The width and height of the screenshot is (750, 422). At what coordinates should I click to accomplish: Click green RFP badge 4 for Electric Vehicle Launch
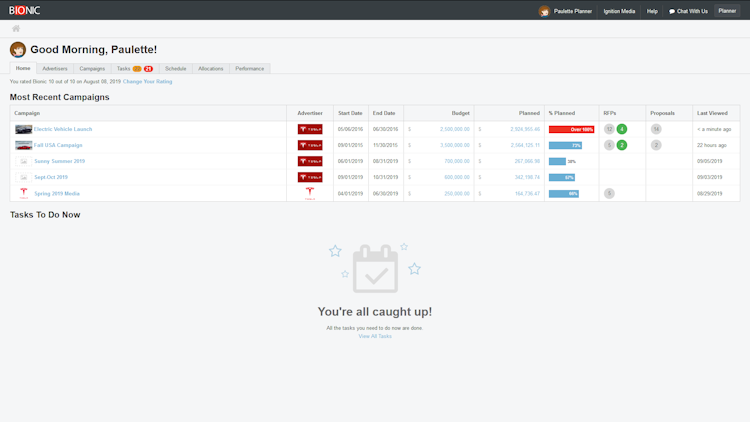[x=622, y=129]
